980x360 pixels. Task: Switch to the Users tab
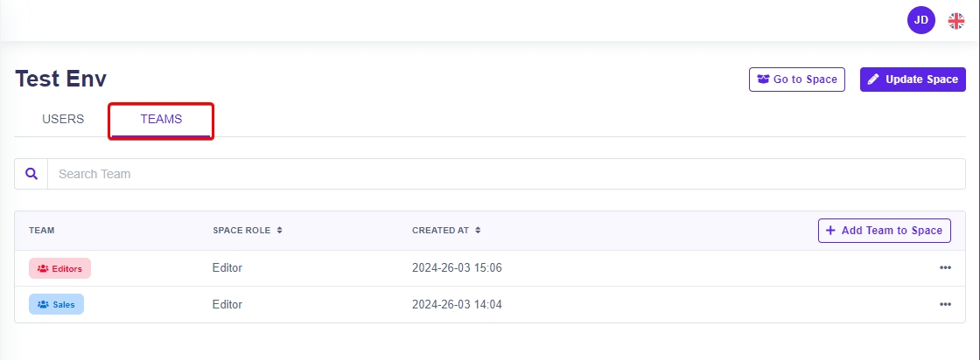[63, 120]
